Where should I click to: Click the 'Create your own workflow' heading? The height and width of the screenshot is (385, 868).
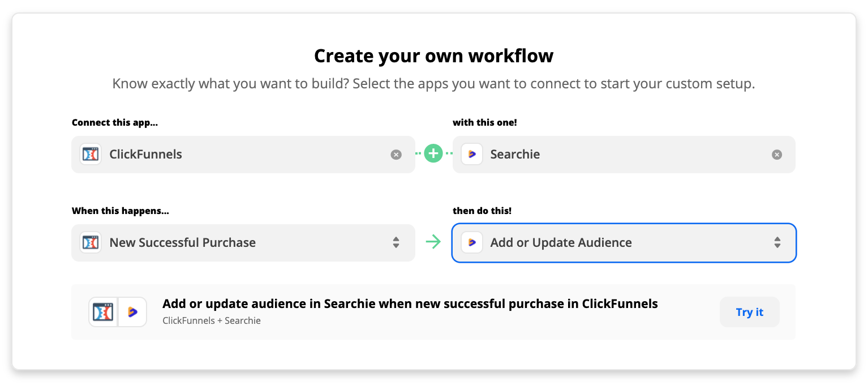click(x=434, y=56)
